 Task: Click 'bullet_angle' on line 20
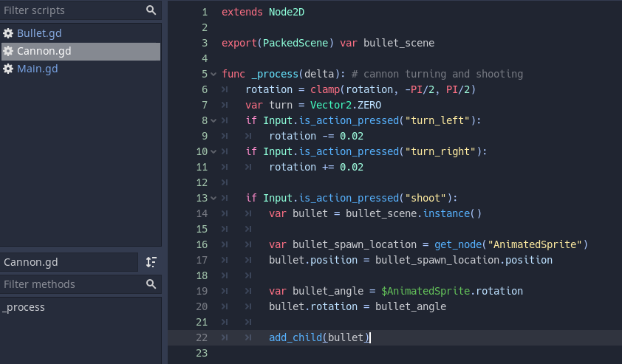click(411, 306)
